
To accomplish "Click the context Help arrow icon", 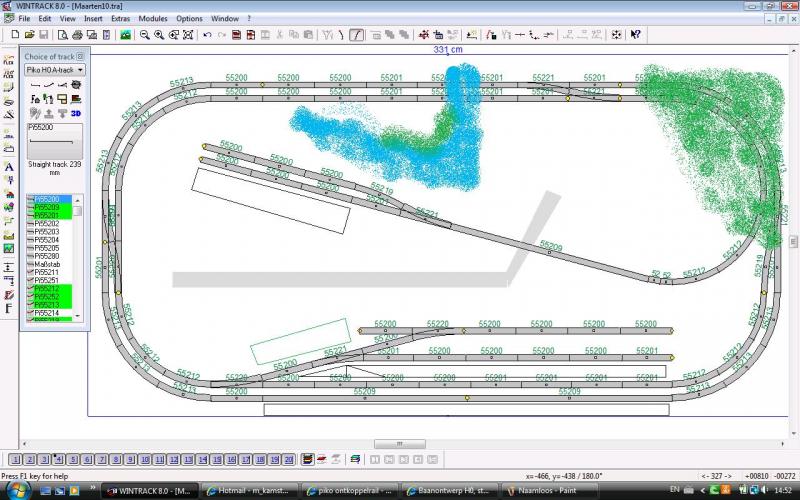I will 635,35.
